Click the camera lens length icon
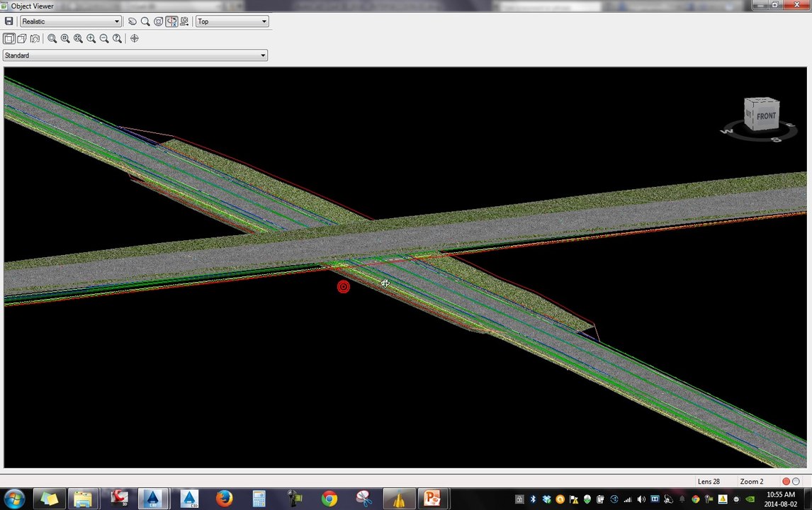Viewport: 812px width, 510px height. pos(35,38)
